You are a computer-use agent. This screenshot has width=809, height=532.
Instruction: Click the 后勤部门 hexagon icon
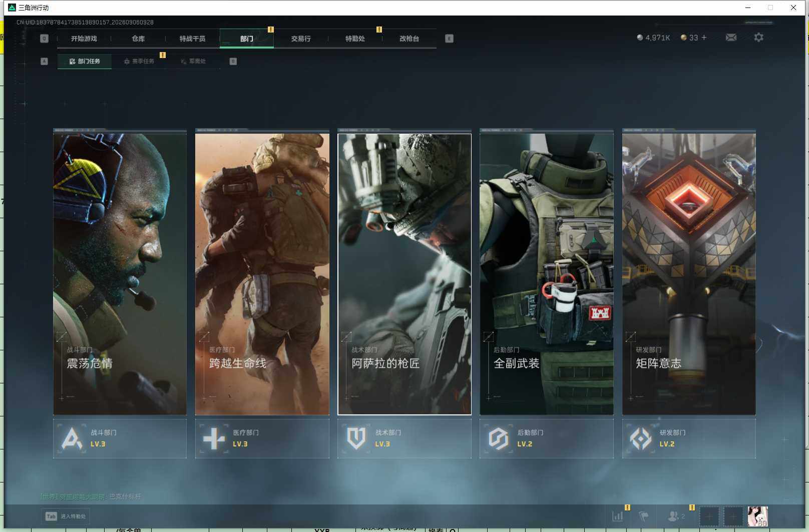499,438
